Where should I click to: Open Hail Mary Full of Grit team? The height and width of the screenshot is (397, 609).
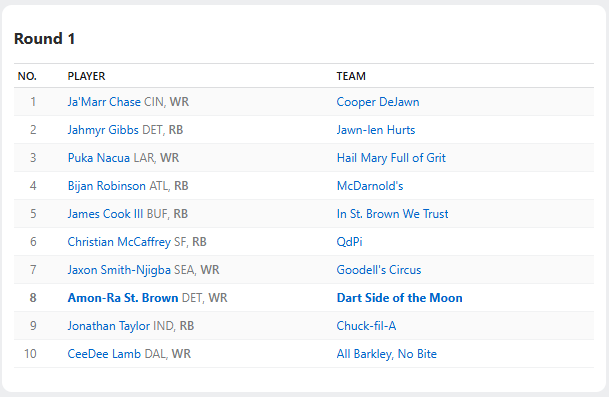click(x=391, y=158)
